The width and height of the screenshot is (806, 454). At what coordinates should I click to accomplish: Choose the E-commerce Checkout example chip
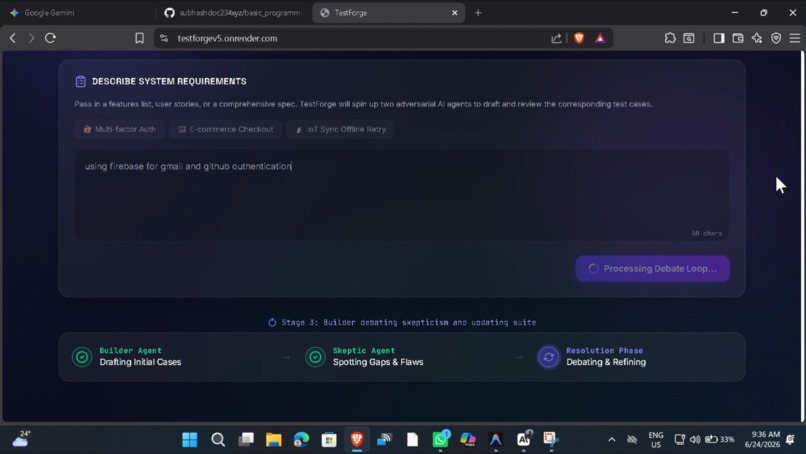pos(225,129)
